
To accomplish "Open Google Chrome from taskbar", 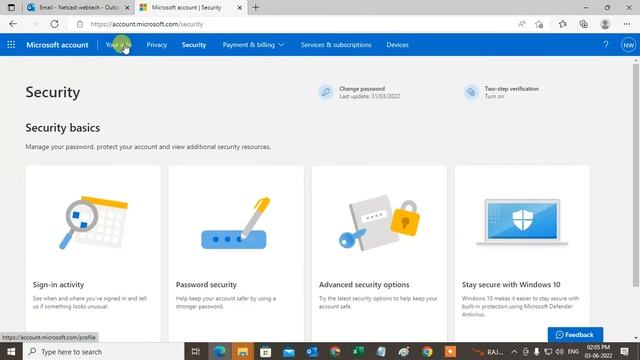I will click(x=427, y=351).
